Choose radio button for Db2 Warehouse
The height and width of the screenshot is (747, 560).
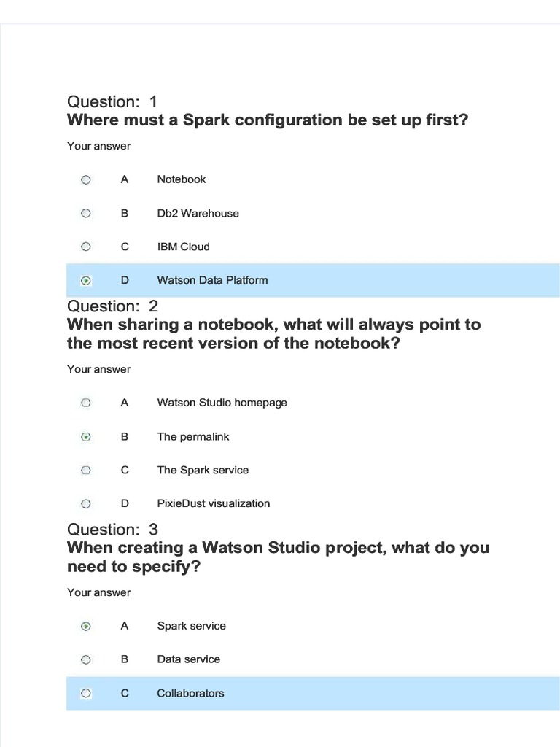coord(86,214)
